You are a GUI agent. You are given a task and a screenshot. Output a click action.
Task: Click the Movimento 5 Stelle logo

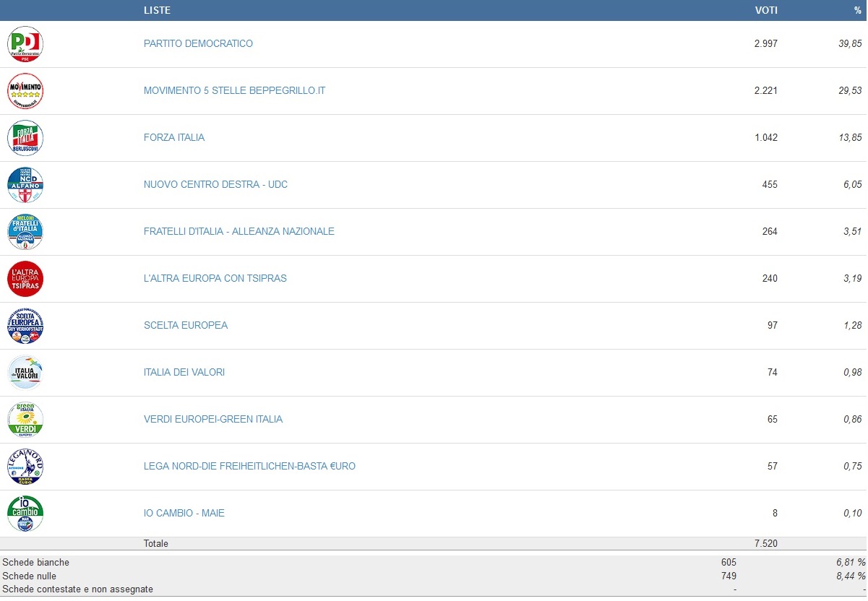point(25,91)
